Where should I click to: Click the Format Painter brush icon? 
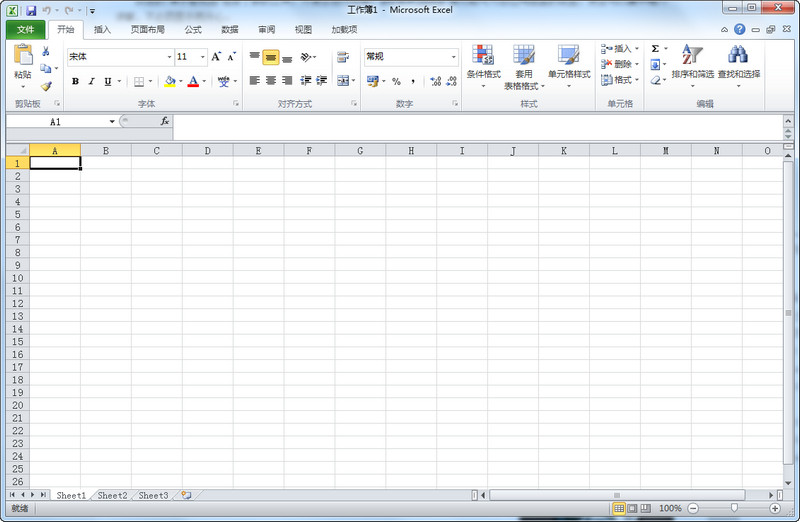click(46, 87)
